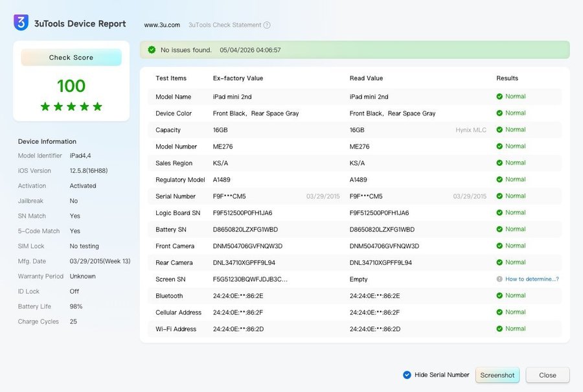Click the green check icon beside No issues found
Screen dimensions: 583x392
pos(152,50)
